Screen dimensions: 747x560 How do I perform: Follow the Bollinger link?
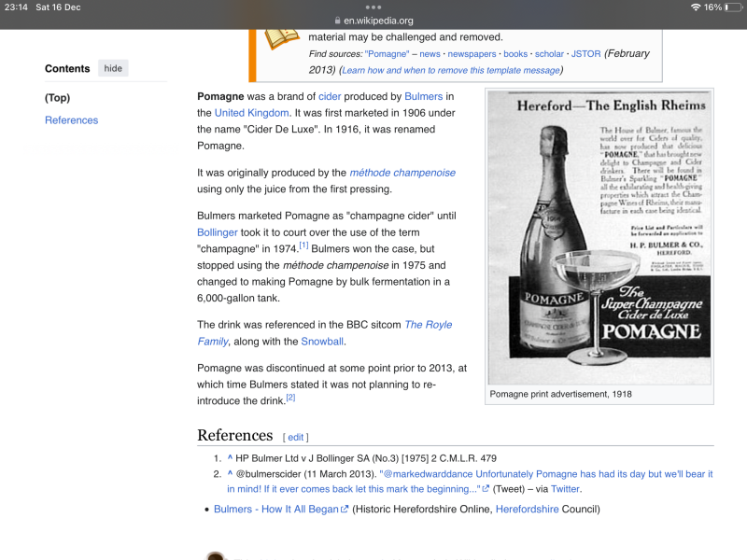[x=218, y=232]
